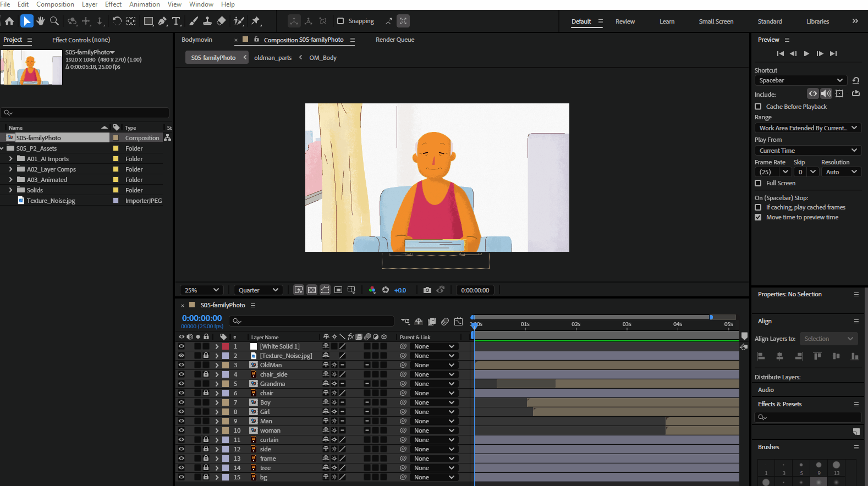Open the Play From Current Time dropdown
This screenshot has height=486, width=868.
click(807, 150)
